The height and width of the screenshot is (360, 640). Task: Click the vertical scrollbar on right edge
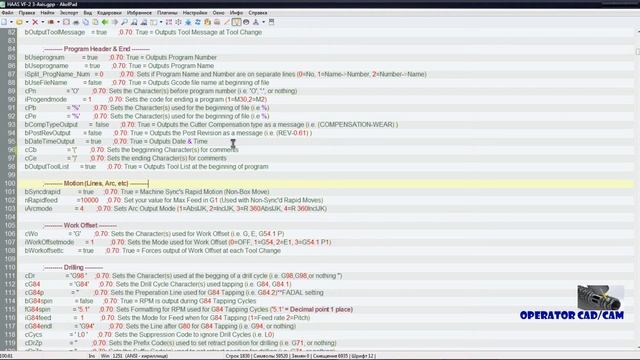(x=637, y=188)
